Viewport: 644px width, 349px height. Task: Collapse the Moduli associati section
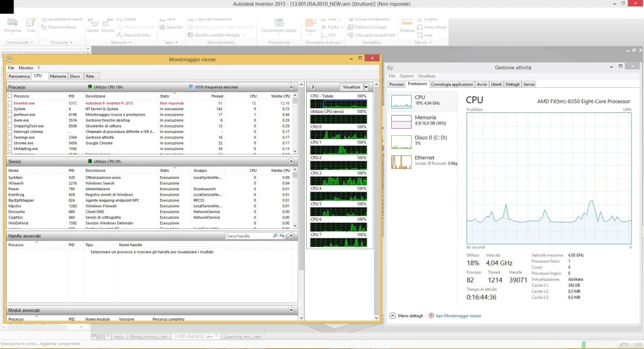tap(291, 310)
